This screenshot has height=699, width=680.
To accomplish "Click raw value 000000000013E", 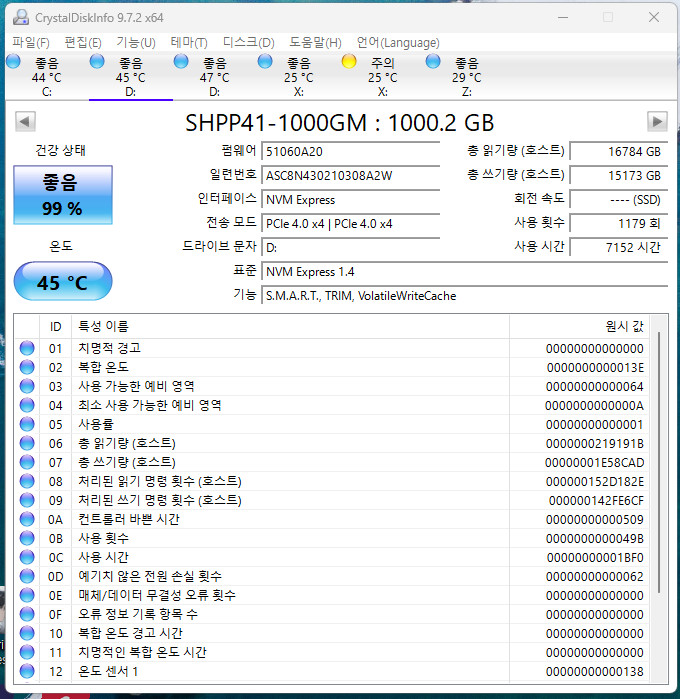I will click(595, 368).
